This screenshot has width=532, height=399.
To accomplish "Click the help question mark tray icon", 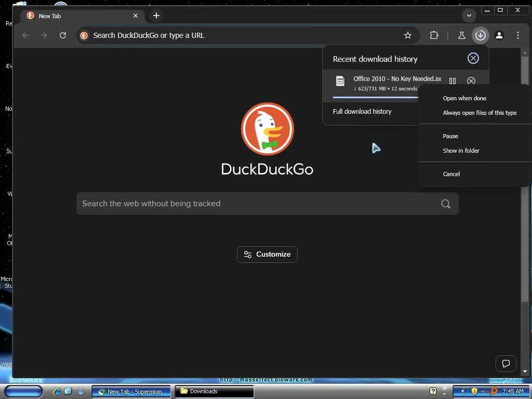I will coord(433,391).
